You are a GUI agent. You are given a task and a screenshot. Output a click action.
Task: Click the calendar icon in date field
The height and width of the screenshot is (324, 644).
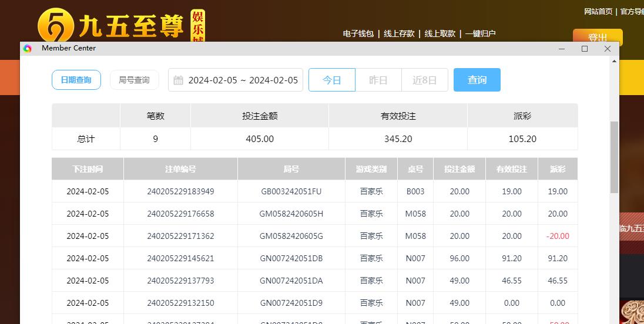click(178, 80)
